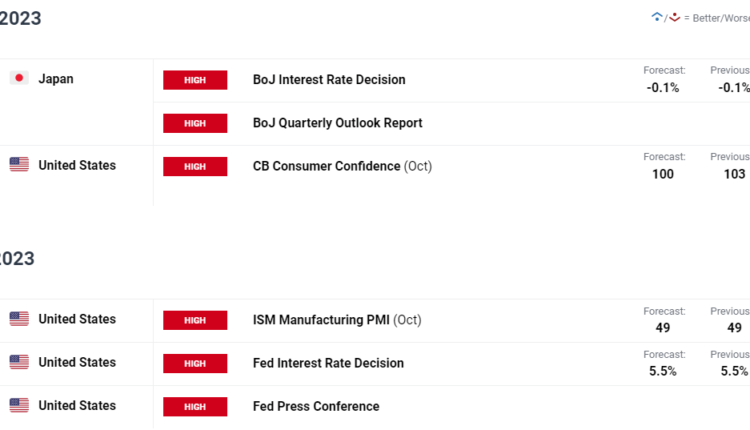Open the BoJ Interest Rate Decision event

(329, 80)
